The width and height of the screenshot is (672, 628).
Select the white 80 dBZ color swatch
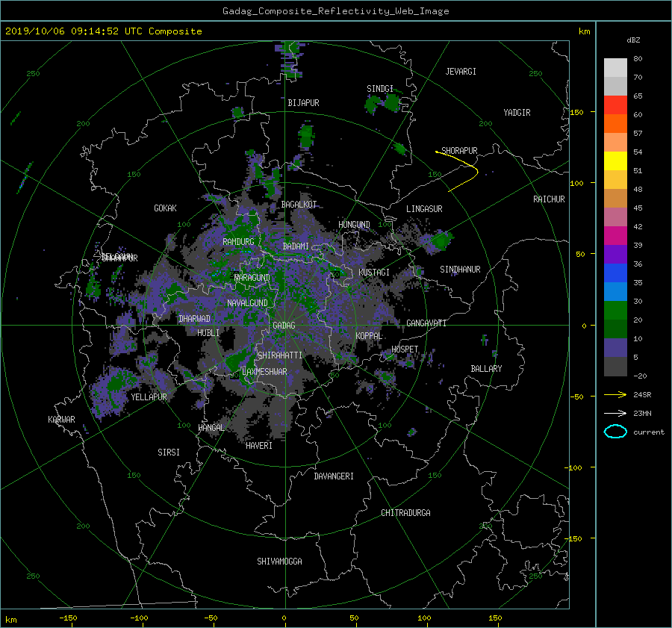click(x=615, y=67)
